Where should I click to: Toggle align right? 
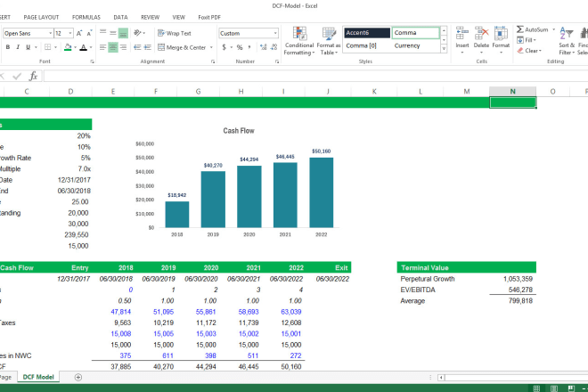[123, 47]
